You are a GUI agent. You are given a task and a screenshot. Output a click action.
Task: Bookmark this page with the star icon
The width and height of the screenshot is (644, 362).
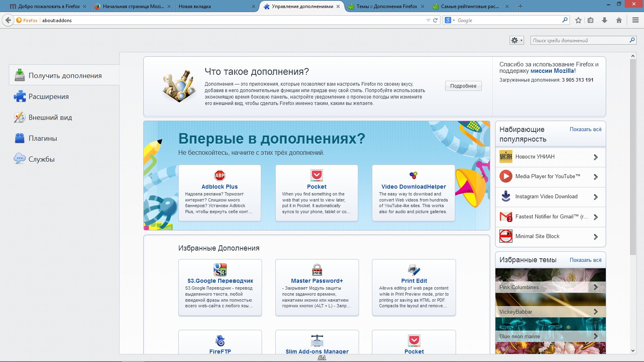pos(578,20)
